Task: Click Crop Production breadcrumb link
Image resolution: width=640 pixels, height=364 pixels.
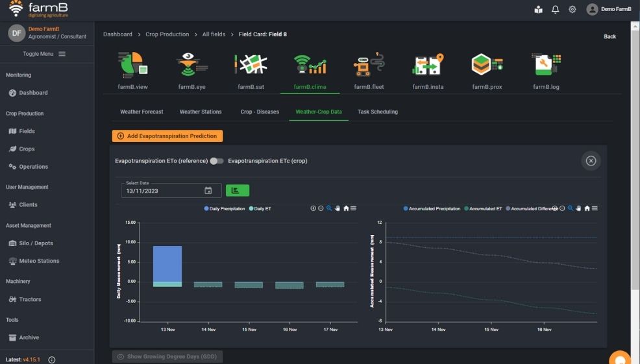Action: (x=167, y=34)
